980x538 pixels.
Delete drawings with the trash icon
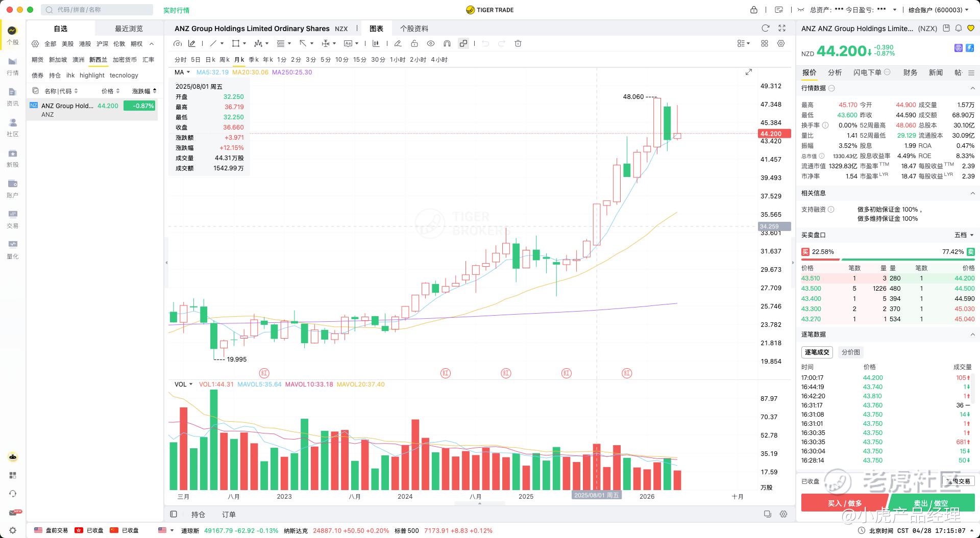tap(518, 43)
